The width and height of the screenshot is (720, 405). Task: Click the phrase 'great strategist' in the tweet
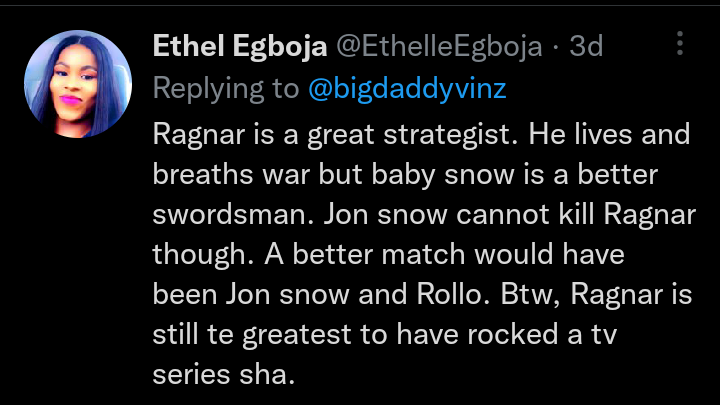coord(383,133)
